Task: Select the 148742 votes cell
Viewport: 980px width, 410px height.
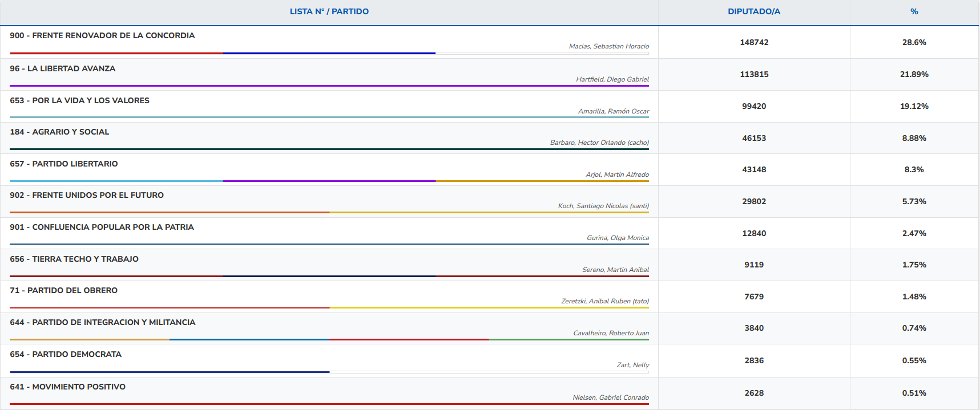Action: point(753,42)
